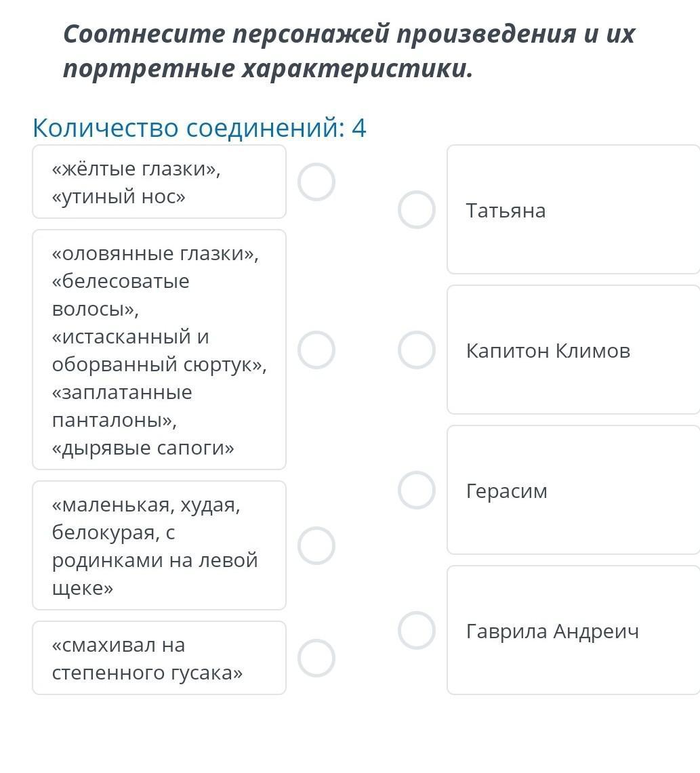Select the Капитон Климов answer card
The height and width of the screenshot is (773, 700).
click(x=573, y=350)
